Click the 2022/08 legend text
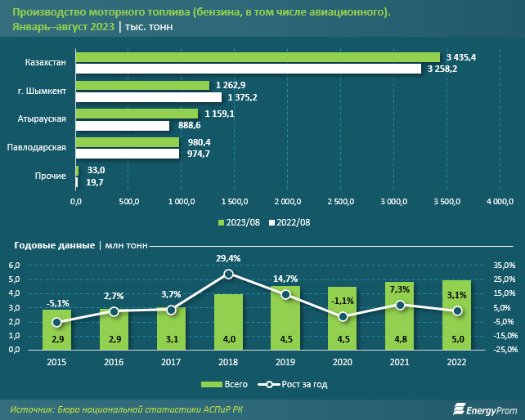This screenshot has height=420, width=525. [294, 222]
